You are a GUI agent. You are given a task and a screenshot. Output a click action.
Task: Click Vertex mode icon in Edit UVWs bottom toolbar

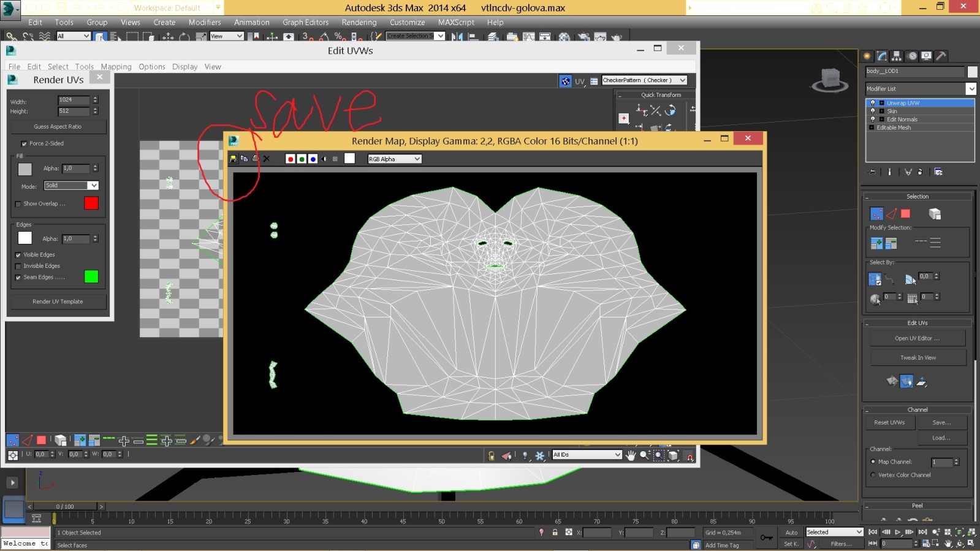(12, 440)
